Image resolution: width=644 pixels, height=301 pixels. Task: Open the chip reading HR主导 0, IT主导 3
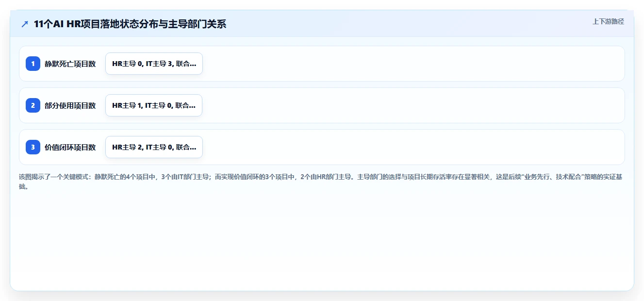tap(154, 64)
